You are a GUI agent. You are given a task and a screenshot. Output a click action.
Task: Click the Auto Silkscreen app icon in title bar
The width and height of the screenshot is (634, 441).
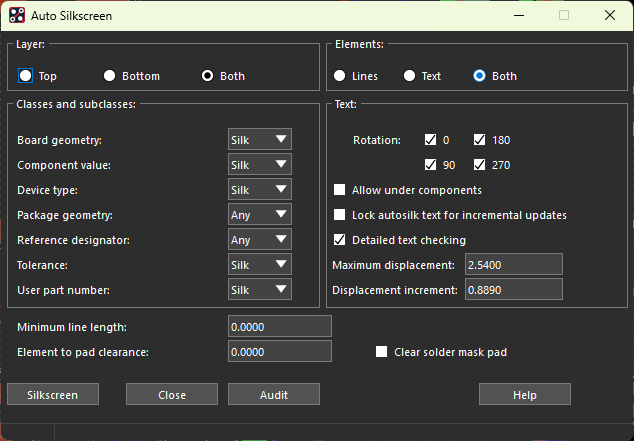(17, 15)
